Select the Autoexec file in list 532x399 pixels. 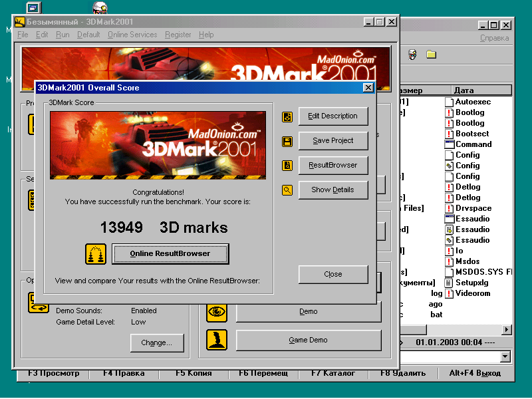pos(473,102)
